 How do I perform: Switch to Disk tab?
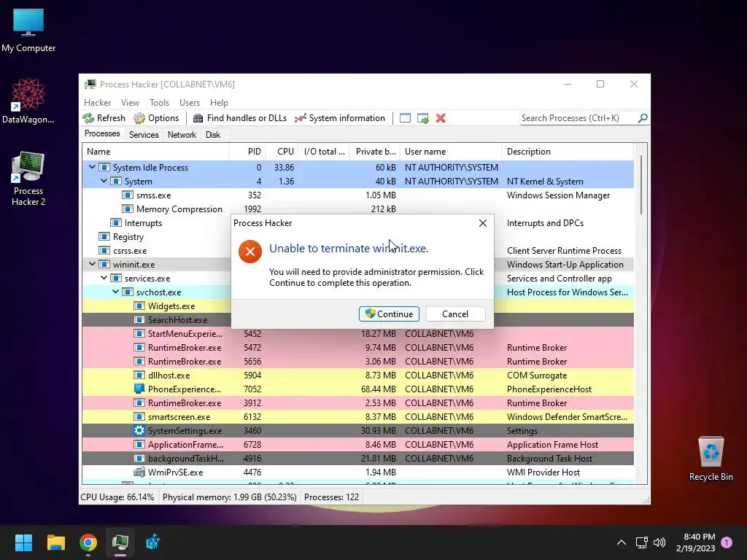click(x=213, y=135)
